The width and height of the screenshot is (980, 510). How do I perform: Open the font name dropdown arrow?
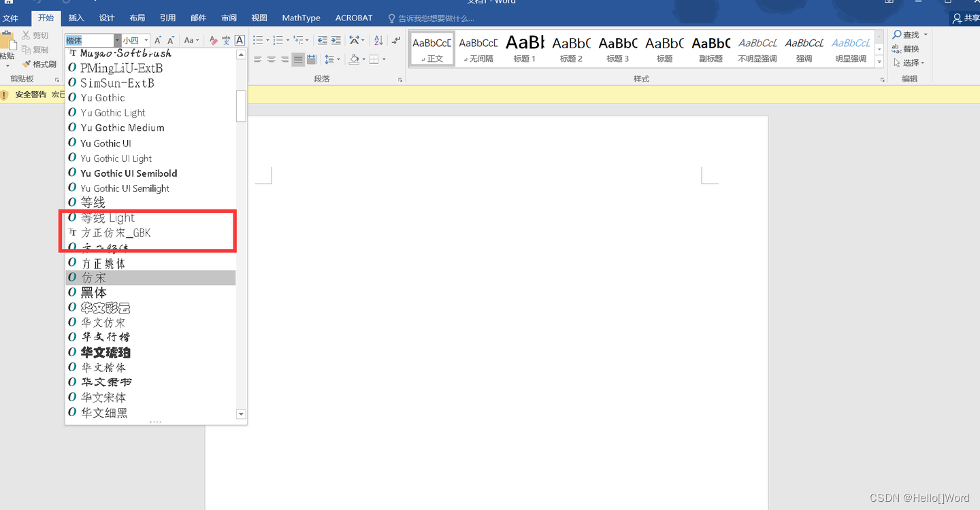tap(117, 41)
